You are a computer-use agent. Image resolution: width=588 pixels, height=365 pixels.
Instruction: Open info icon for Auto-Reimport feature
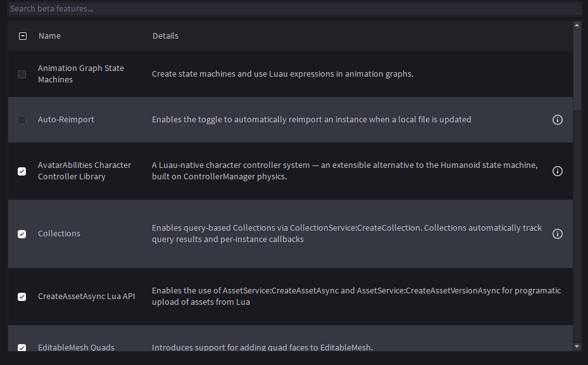[x=557, y=120]
